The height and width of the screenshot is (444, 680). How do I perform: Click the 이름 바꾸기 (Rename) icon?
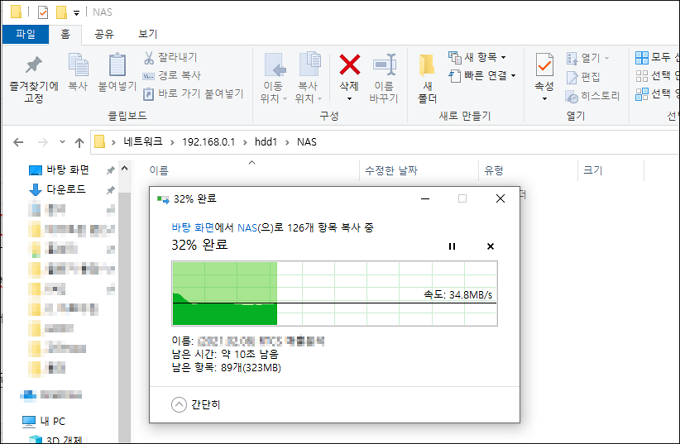(x=384, y=65)
